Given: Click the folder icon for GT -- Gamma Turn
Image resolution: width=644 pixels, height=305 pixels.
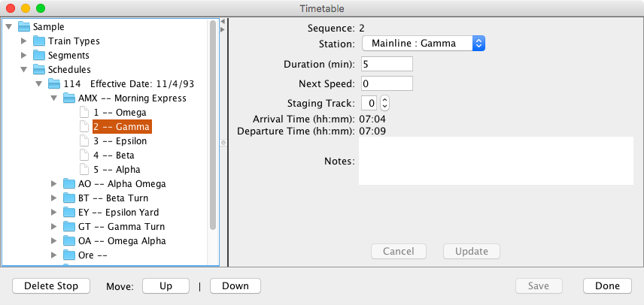Looking at the screenshot, I should [x=69, y=227].
